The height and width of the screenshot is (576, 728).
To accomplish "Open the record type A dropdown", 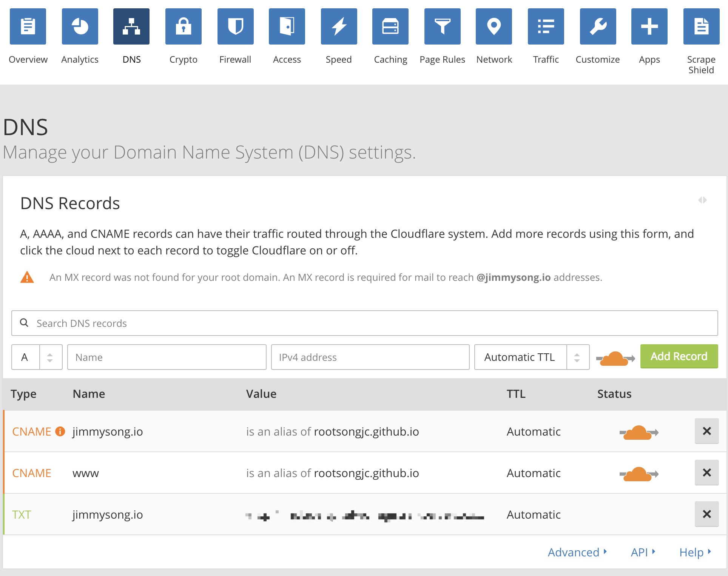I will (x=37, y=357).
